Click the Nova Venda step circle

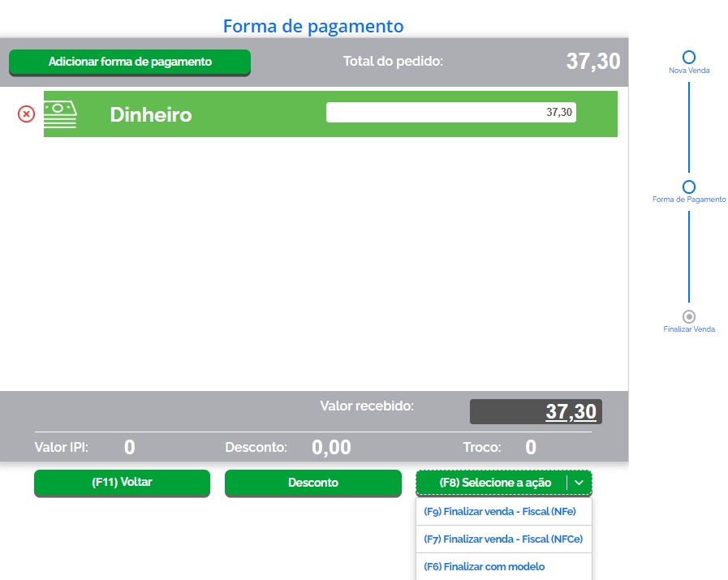coord(689,58)
